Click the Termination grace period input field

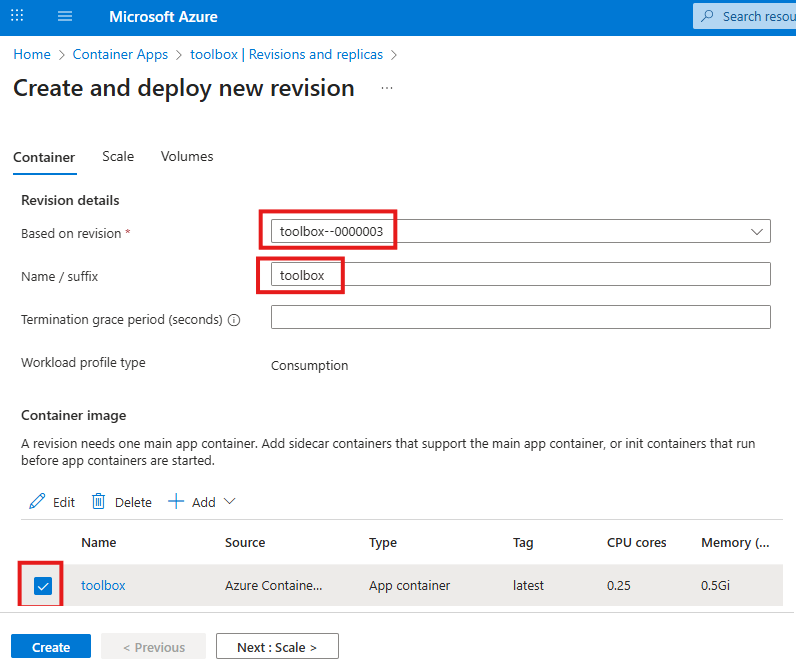click(x=520, y=317)
